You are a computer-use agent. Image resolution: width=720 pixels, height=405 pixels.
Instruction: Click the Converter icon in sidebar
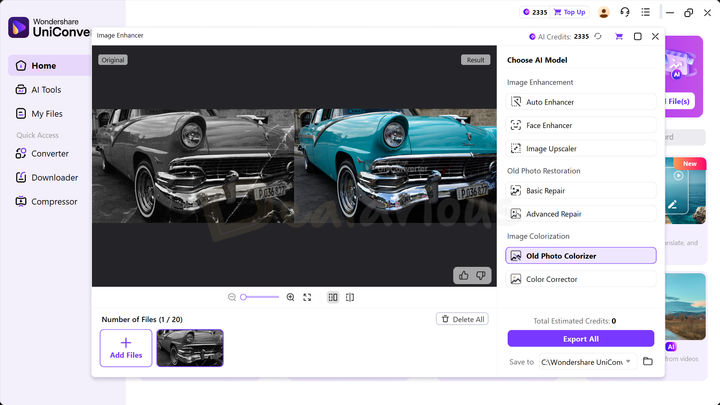click(x=21, y=153)
